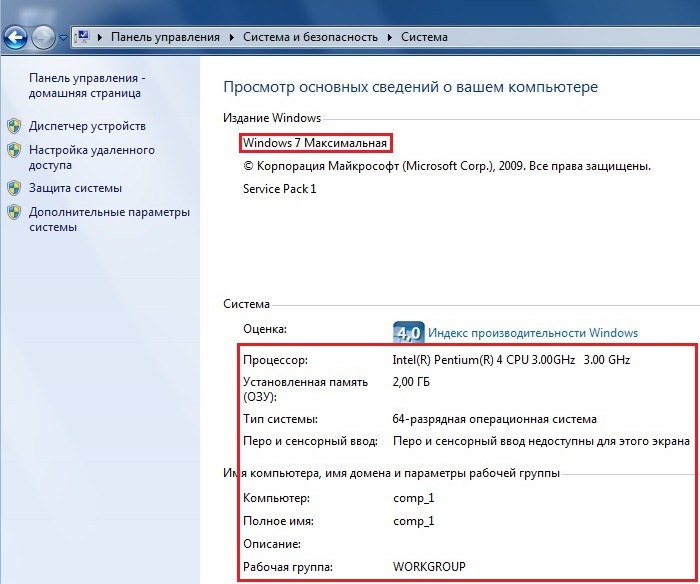Image resolution: width=700 pixels, height=584 pixels.
Task: Expand arrow before Панель управления breadcrumb
Action: [100, 37]
